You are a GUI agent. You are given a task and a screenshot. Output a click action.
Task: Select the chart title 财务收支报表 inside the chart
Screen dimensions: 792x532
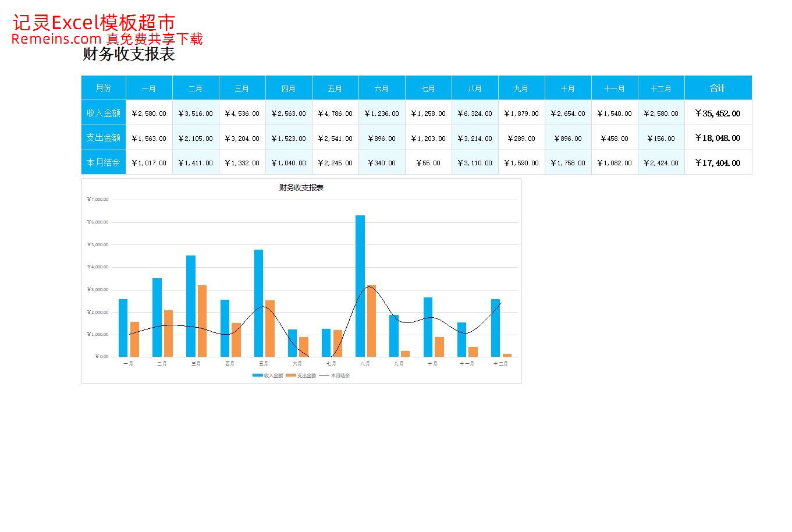pyautogui.click(x=301, y=187)
